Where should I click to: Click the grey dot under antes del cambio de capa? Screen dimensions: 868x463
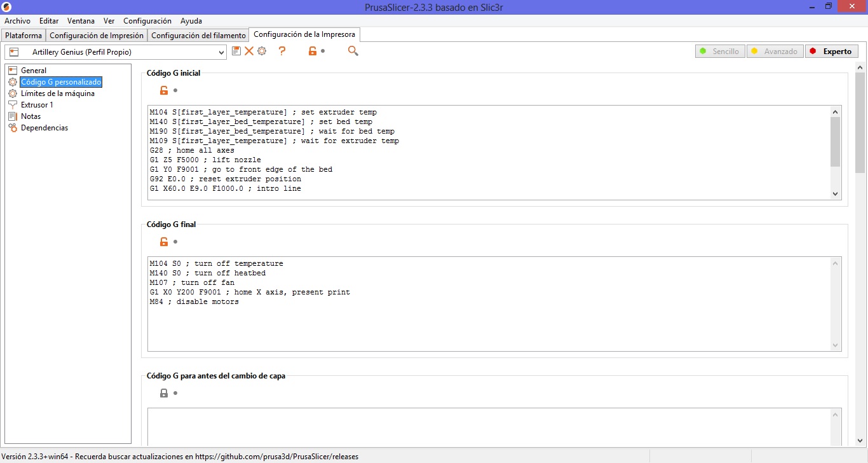pyautogui.click(x=175, y=393)
